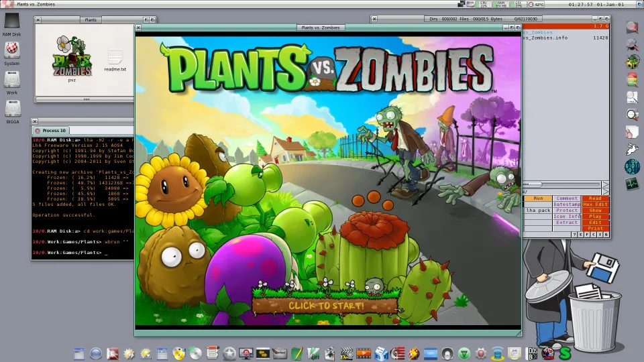Select the Process 10 shell tab
Screen dimensions: 644x362
pos(51,131)
